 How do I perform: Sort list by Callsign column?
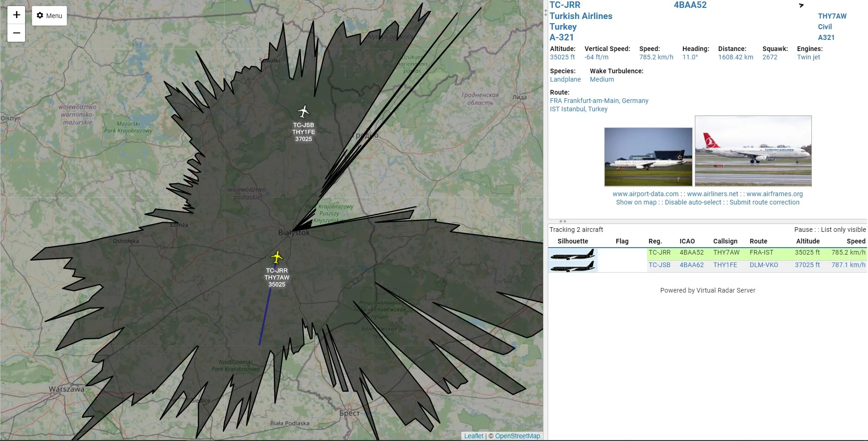pyautogui.click(x=725, y=241)
